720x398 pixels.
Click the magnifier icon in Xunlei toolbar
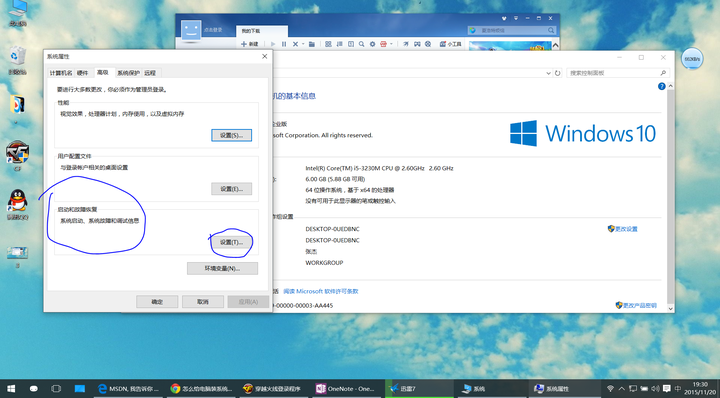point(361,44)
